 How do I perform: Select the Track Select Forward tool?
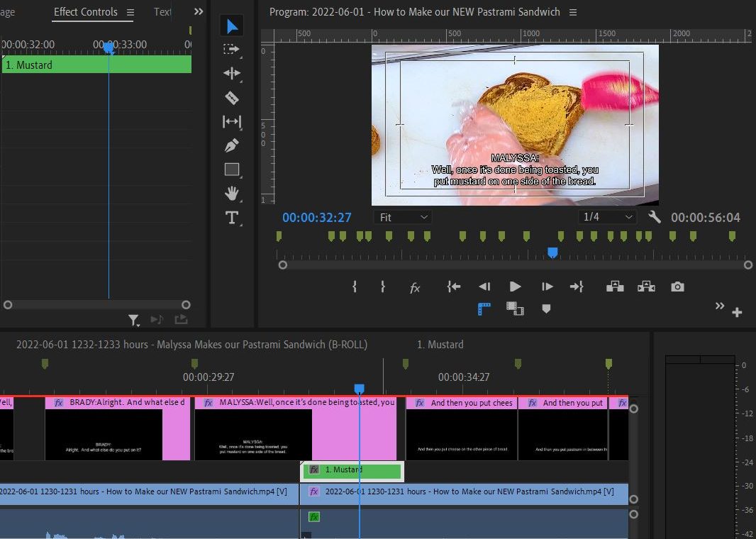tap(232, 49)
